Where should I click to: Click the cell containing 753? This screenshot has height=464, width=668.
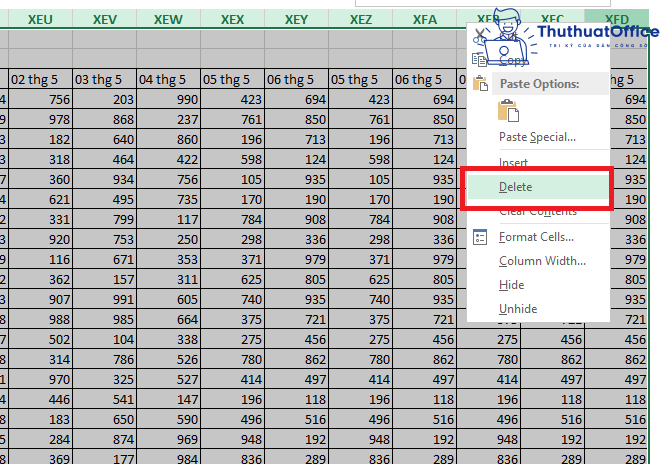105,239
